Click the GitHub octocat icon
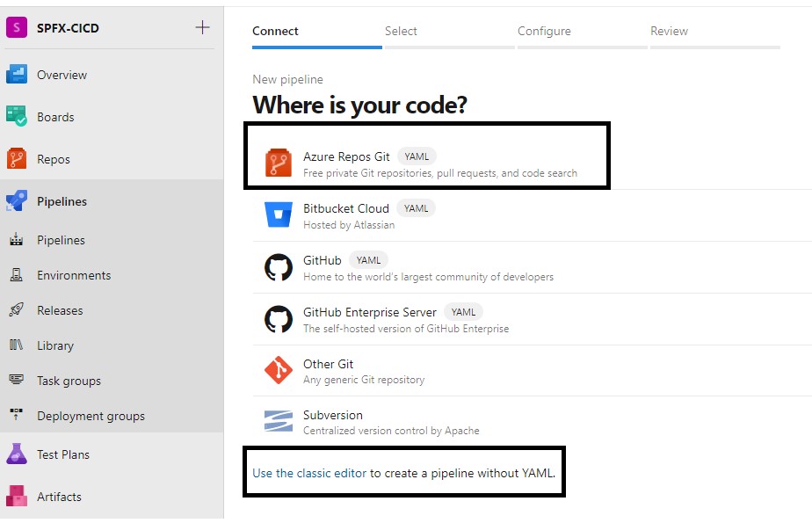The height and width of the screenshot is (523, 812). pyautogui.click(x=278, y=267)
